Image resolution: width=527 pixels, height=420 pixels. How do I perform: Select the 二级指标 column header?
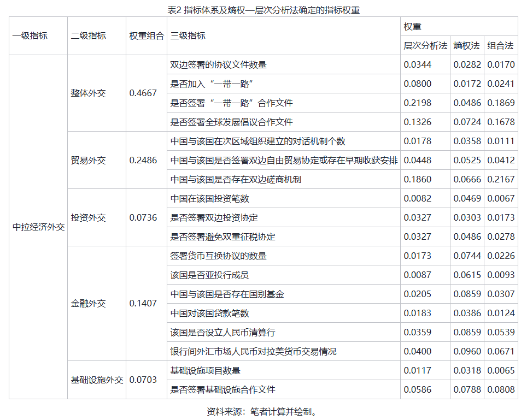point(88,36)
